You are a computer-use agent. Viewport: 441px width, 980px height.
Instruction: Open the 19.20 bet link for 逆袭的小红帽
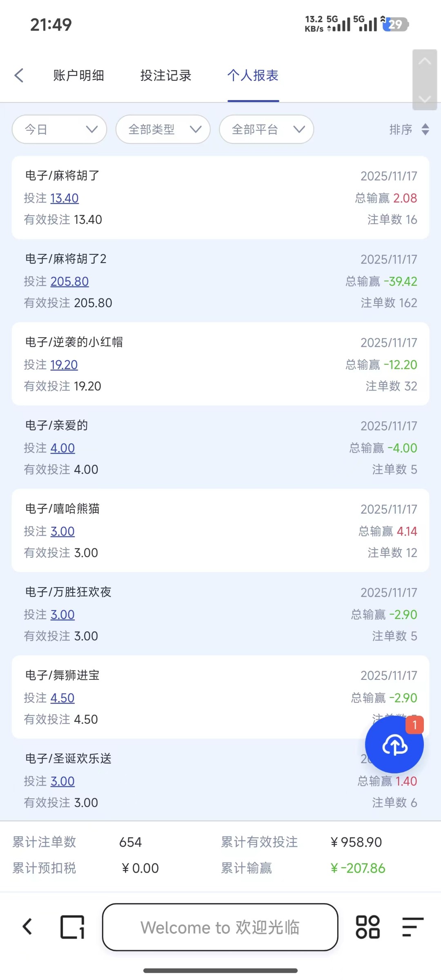64,365
